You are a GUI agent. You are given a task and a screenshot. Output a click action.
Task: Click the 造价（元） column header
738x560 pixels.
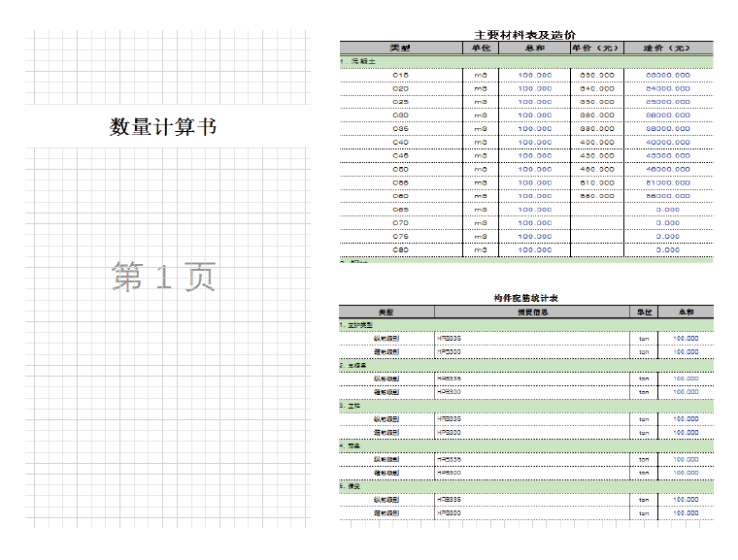(x=668, y=48)
